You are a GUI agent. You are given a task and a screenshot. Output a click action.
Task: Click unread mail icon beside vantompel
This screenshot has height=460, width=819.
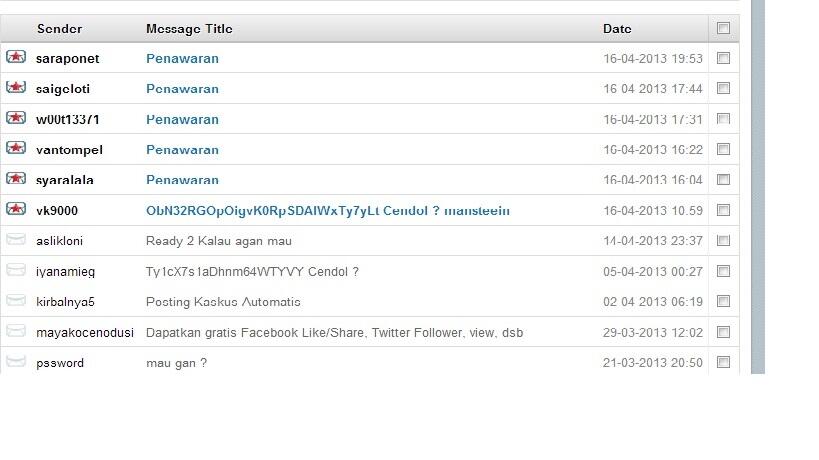point(15,148)
